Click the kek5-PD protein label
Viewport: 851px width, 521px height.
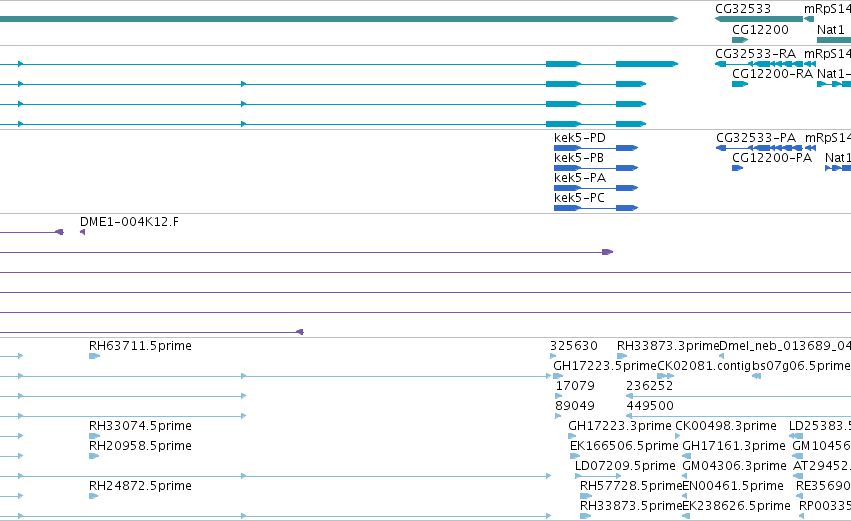(580, 138)
